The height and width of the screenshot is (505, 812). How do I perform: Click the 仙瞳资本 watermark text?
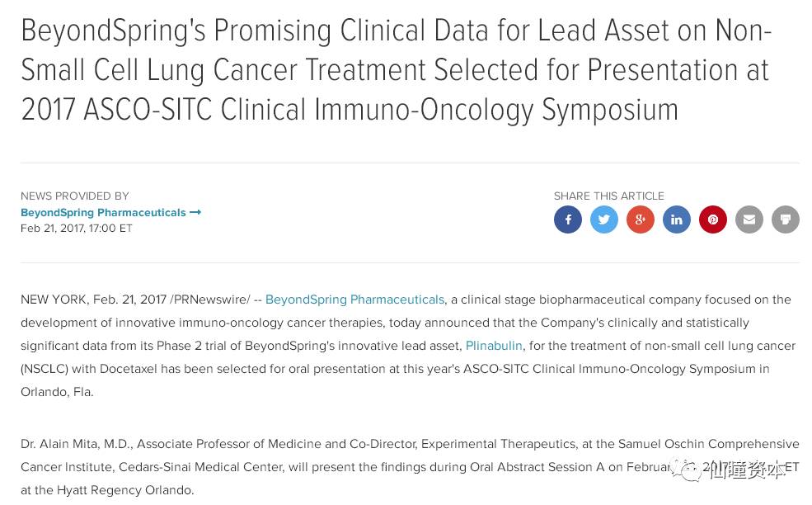click(747, 470)
